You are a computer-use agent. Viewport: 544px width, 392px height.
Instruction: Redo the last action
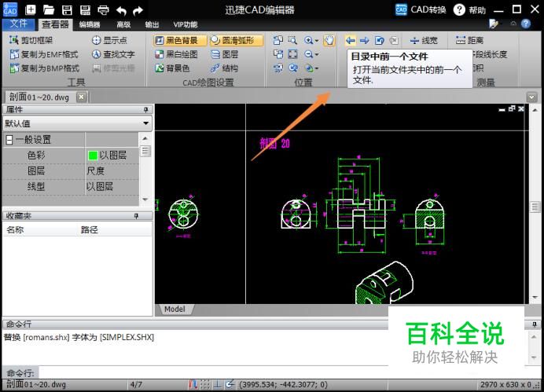138,11
